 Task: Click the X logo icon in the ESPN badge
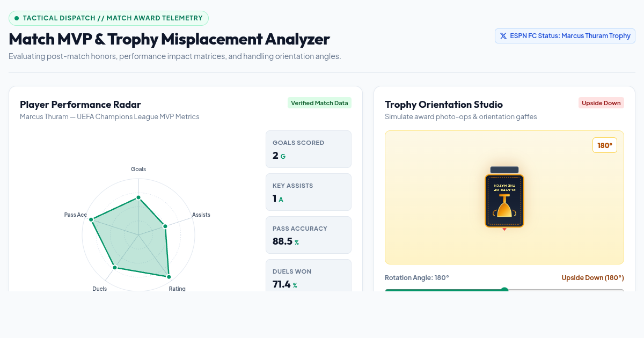point(503,36)
